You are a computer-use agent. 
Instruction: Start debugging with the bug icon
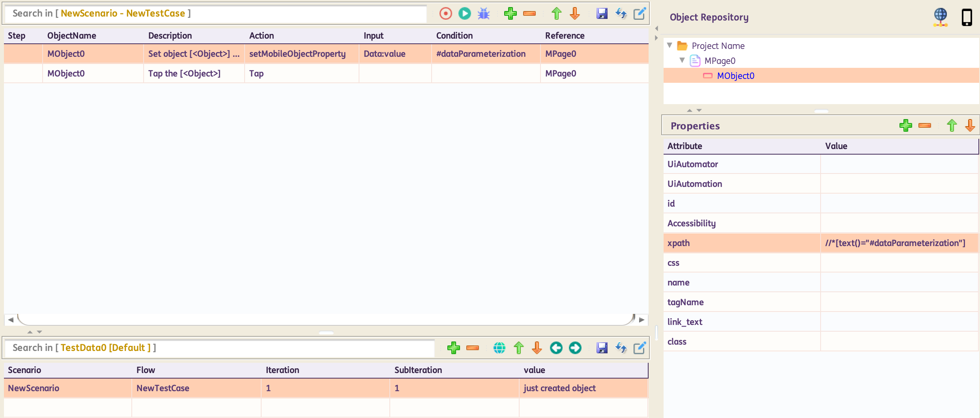(483, 14)
